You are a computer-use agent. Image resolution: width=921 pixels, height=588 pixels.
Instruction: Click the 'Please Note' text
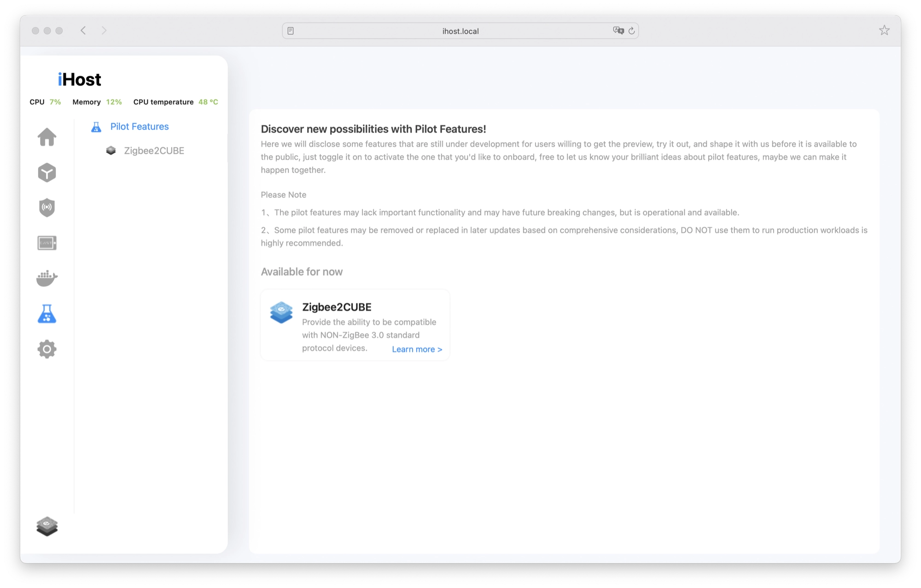[x=284, y=195]
